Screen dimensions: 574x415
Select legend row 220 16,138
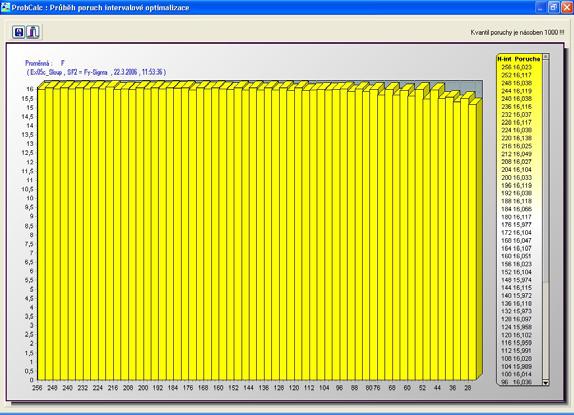tap(517, 138)
